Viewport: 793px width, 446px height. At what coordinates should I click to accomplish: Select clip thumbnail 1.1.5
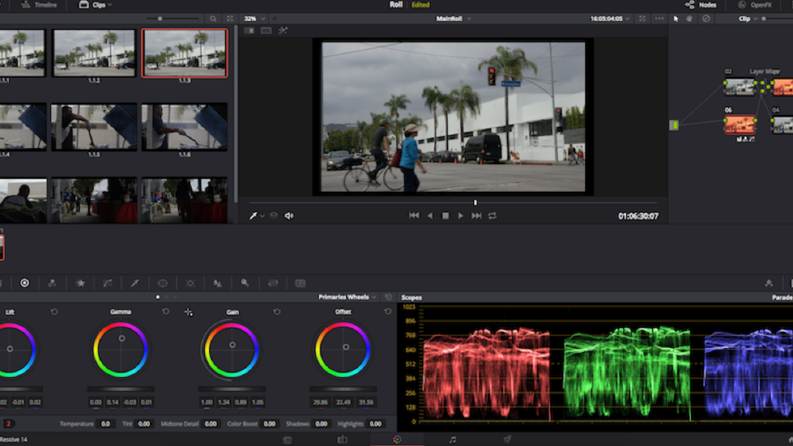coord(94,127)
